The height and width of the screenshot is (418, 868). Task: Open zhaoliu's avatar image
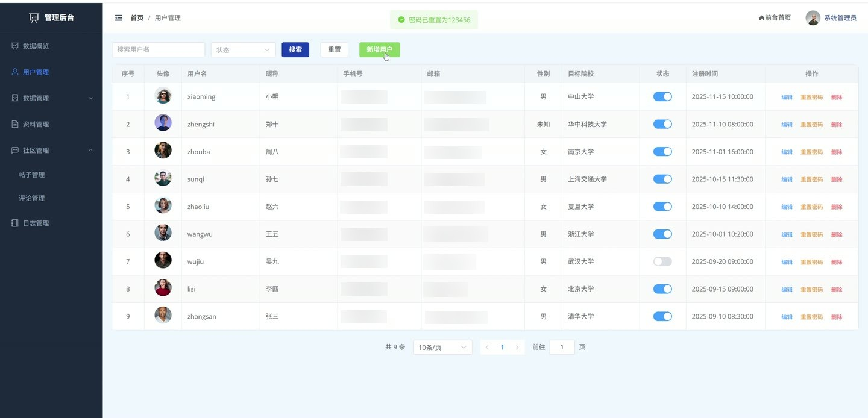point(163,205)
